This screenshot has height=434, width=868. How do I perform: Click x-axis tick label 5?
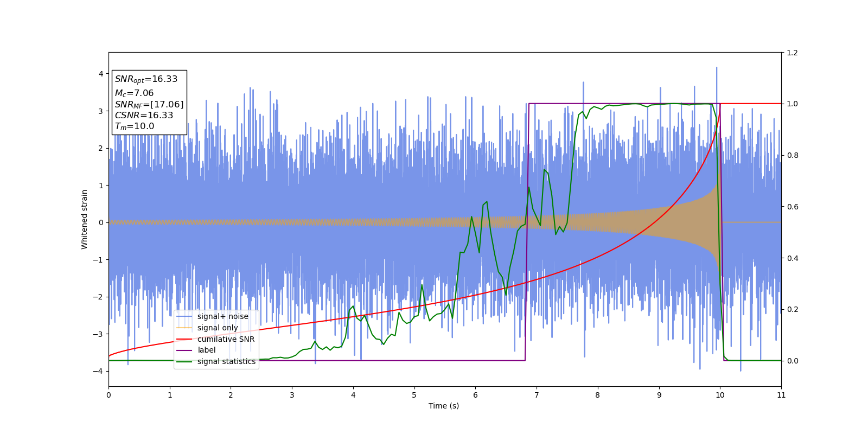click(x=414, y=395)
